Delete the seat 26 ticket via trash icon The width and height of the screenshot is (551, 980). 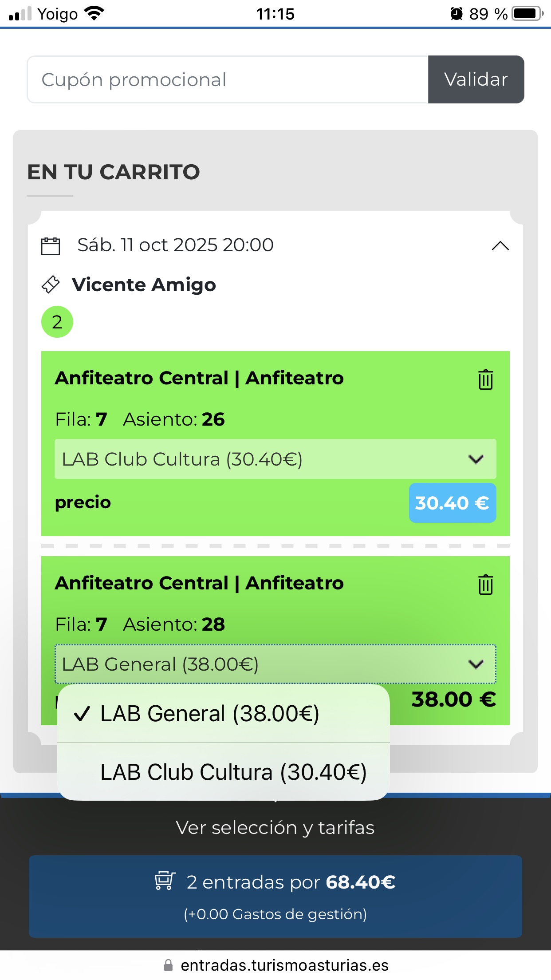(x=485, y=379)
